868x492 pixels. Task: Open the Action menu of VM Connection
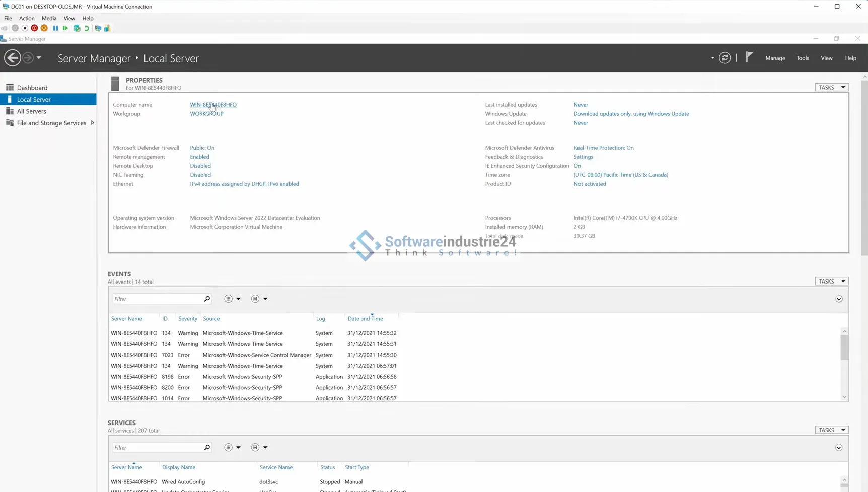(27, 18)
